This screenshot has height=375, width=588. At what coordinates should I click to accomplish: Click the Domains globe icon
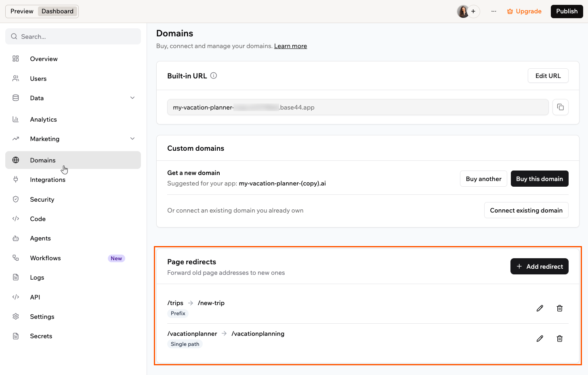16,160
